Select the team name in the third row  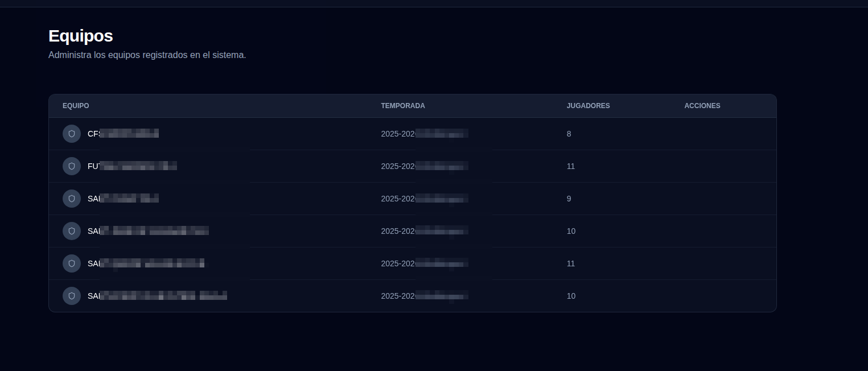(x=123, y=199)
